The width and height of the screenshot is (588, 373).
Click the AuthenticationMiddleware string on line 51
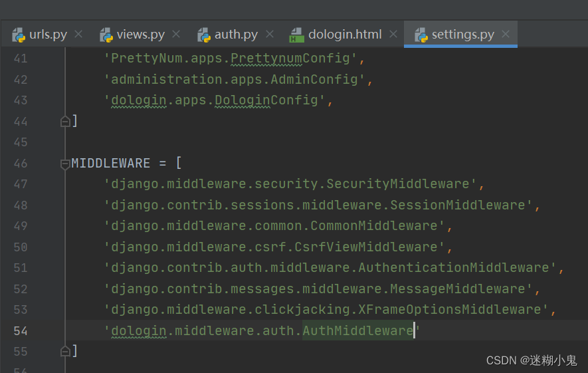point(330,268)
